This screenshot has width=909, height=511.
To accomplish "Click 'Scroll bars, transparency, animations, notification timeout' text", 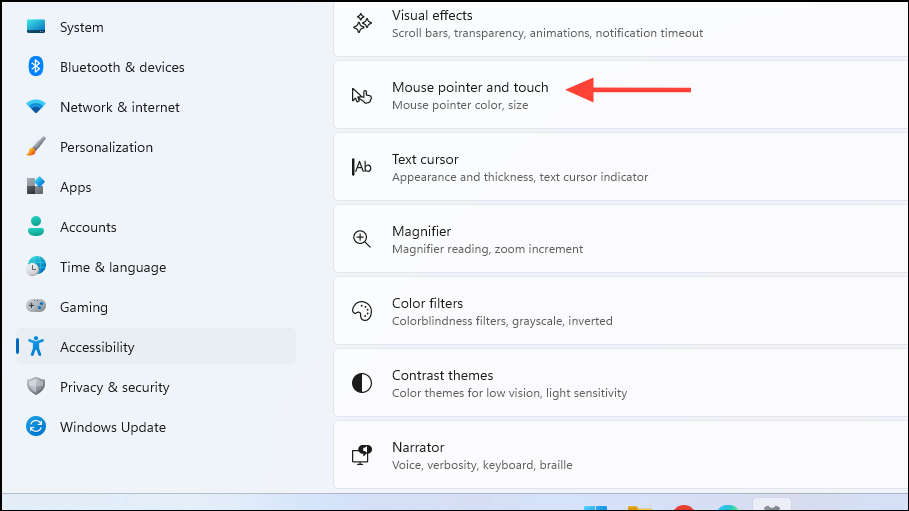I will (x=547, y=33).
